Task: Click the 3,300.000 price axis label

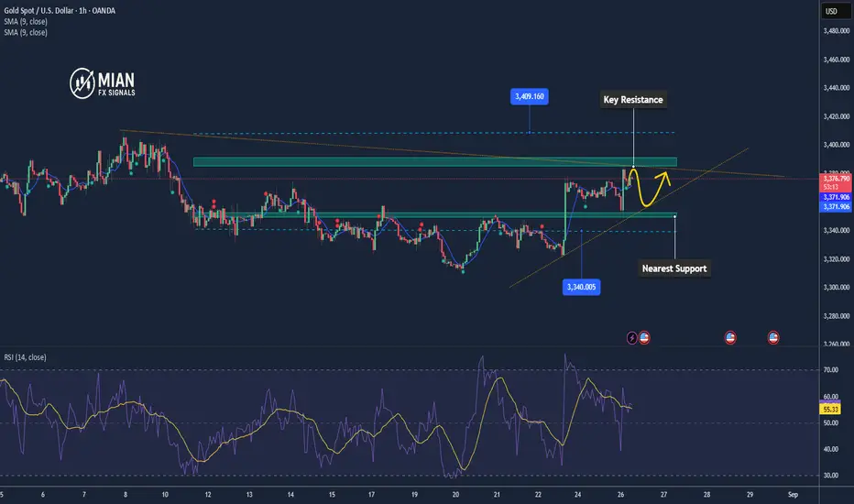Action: click(x=836, y=287)
